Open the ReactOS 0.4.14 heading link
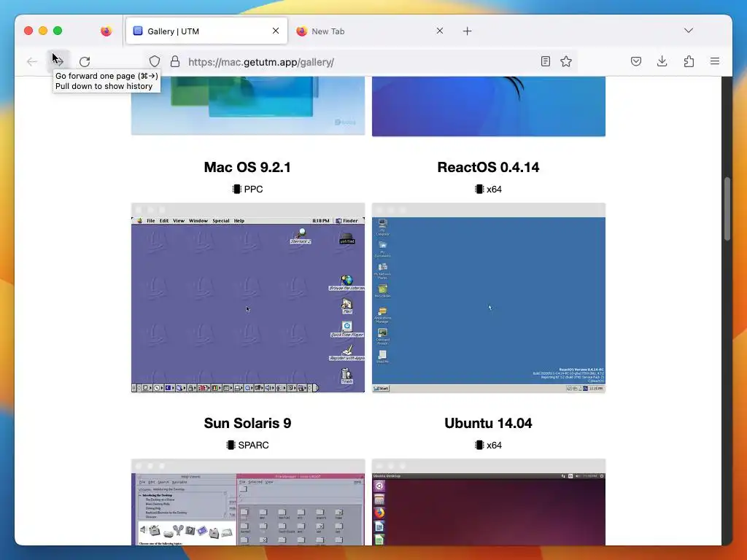Image resolution: width=747 pixels, height=560 pixels. (x=488, y=167)
